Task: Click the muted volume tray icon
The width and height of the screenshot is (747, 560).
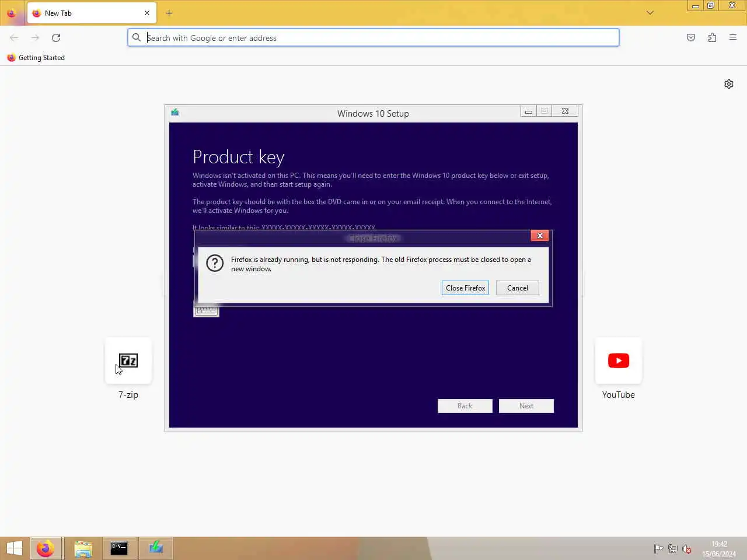Action: [x=687, y=548]
